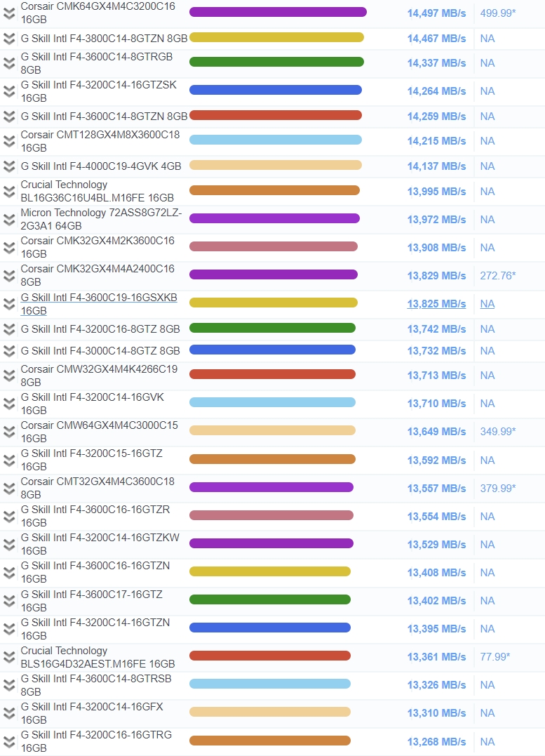The width and height of the screenshot is (545, 756).
Task: Click NA price for F4-3600C19-16GSXKB
Action: 487,304
